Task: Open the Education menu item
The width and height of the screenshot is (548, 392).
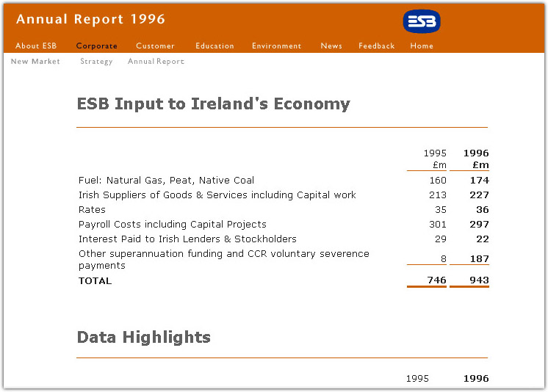Action: pyautogui.click(x=214, y=46)
